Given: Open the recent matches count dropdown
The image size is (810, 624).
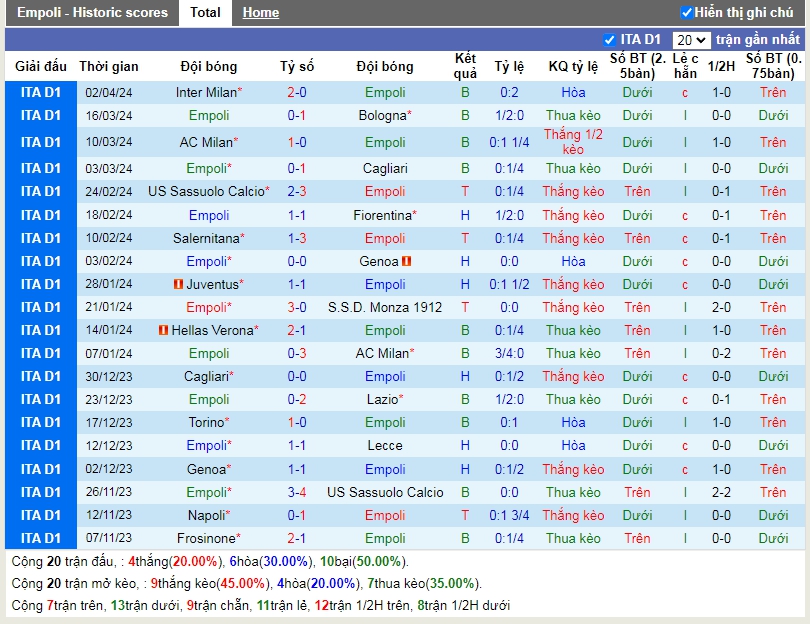Looking at the screenshot, I should click(692, 40).
